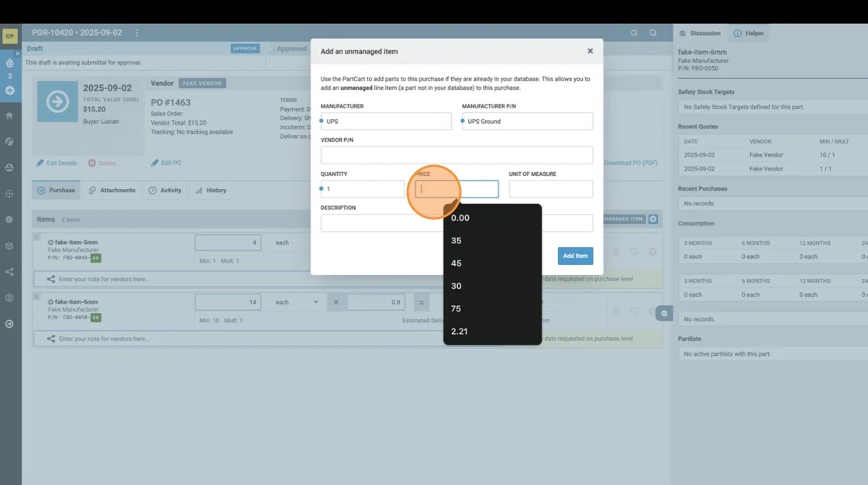Click the circled arrow icon at sidebar bottom
This screenshot has height=485, width=868.
[9, 324]
